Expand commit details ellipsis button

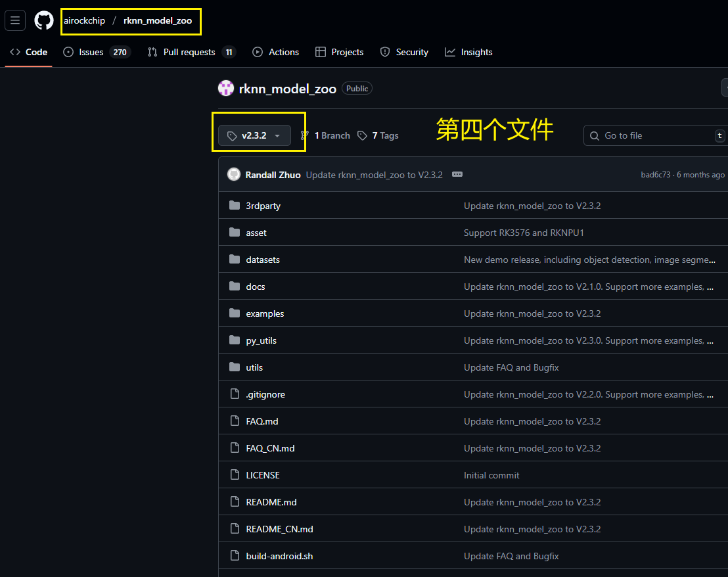point(457,175)
